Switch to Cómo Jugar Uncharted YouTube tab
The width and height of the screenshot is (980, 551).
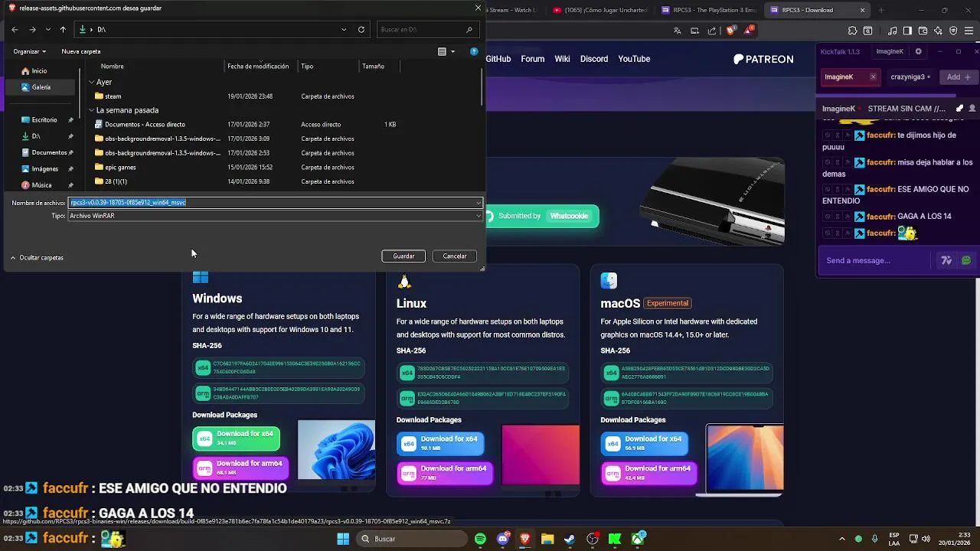click(x=599, y=11)
